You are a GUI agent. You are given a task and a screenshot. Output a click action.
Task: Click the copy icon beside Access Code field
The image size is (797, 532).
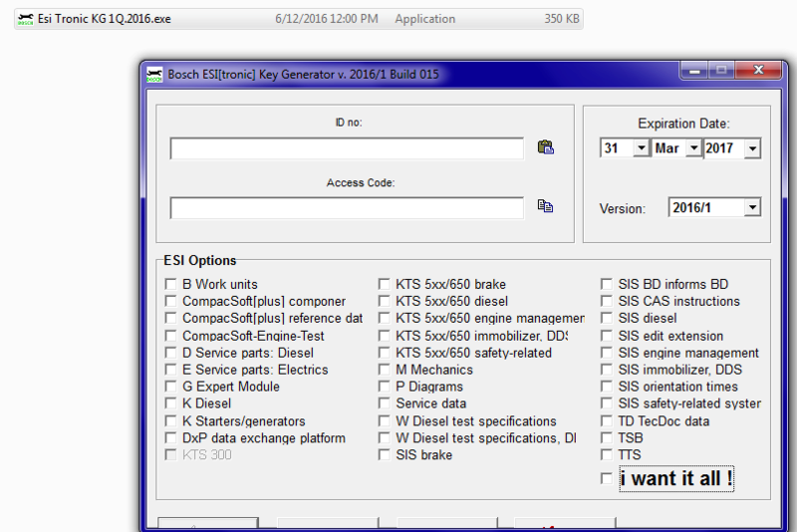point(545,206)
